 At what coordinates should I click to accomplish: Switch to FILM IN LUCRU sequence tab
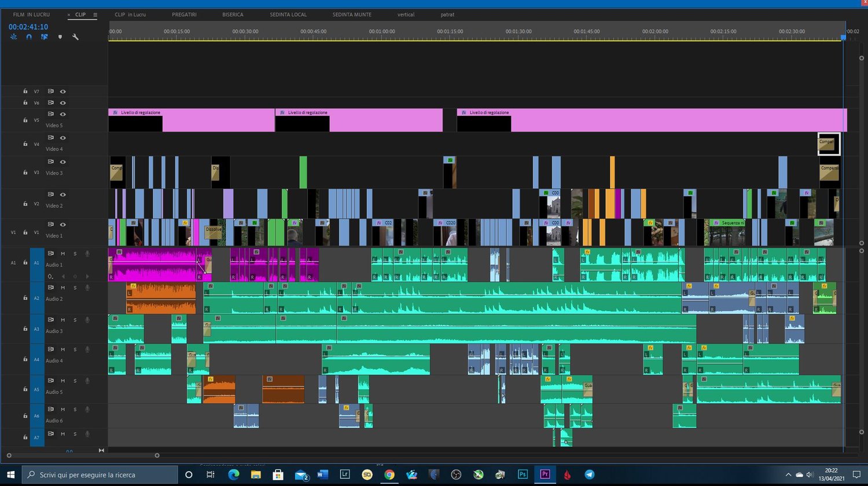[31, 14]
